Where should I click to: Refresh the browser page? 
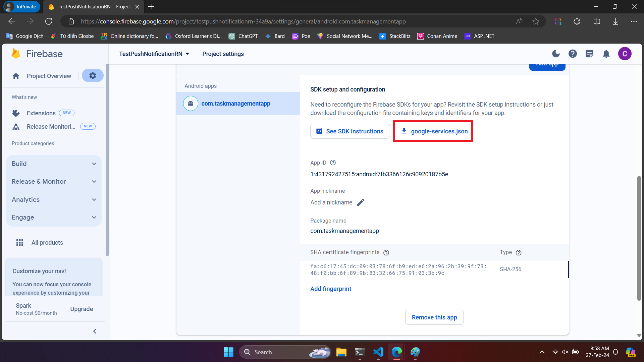pos(49,21)
